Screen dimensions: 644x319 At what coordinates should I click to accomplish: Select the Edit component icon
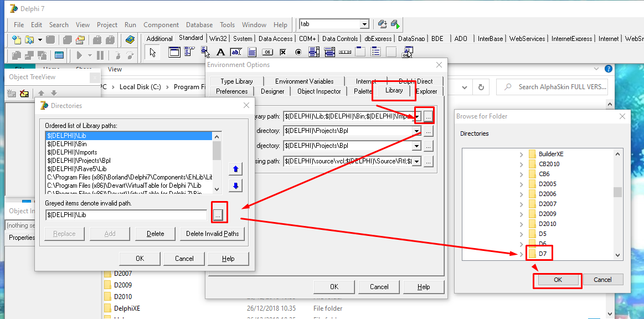[235, 52]
